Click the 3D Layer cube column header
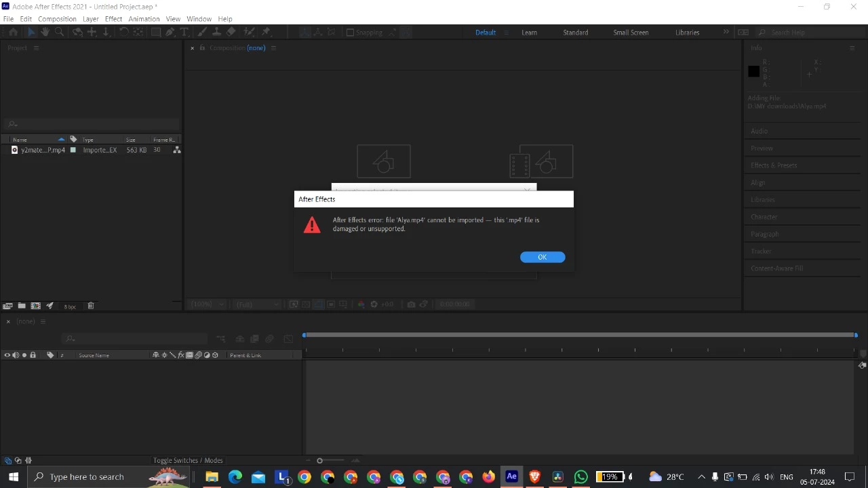The image size is (868, 488). (x=215, y=355)
